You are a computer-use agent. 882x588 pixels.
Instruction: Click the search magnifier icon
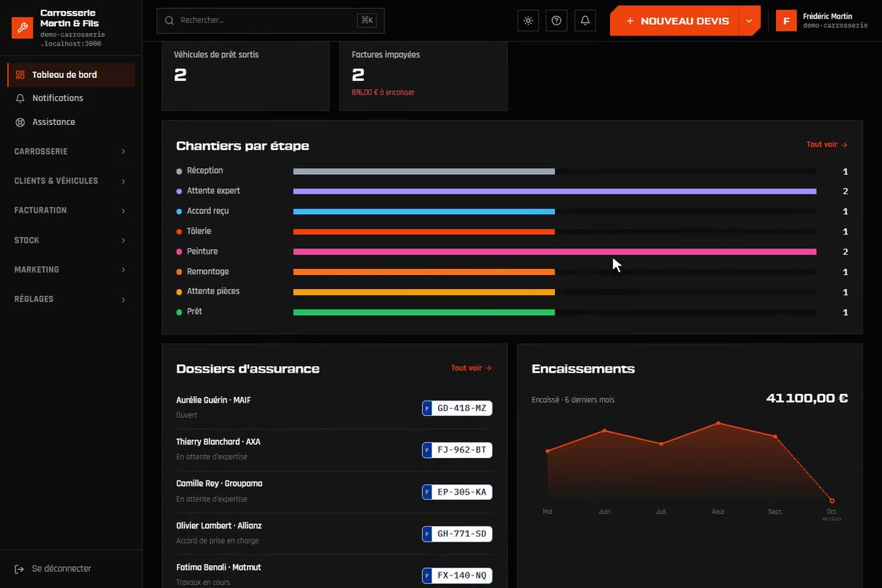tap(170, 21)
